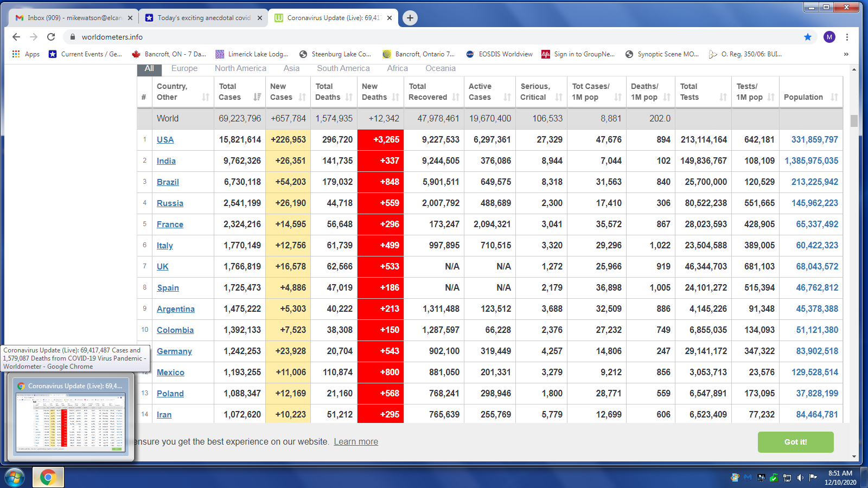Open the Bancroft, ON 7 Day bookmark
868x488 pixels.
tap(169, 54)
